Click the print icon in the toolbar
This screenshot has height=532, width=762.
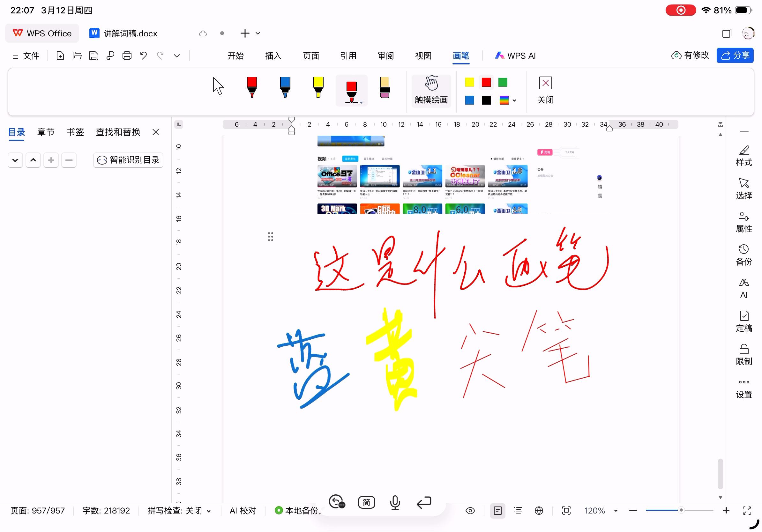click(x=127, y=55)
